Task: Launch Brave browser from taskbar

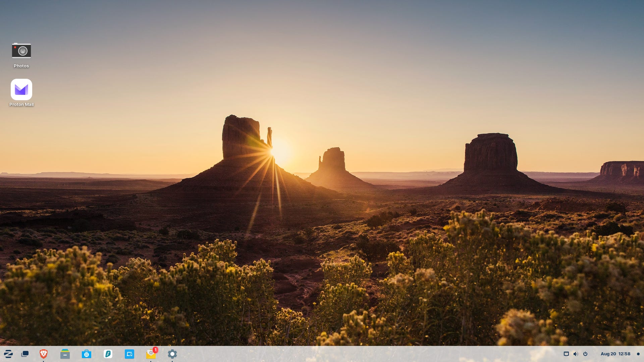Action: 44,354
